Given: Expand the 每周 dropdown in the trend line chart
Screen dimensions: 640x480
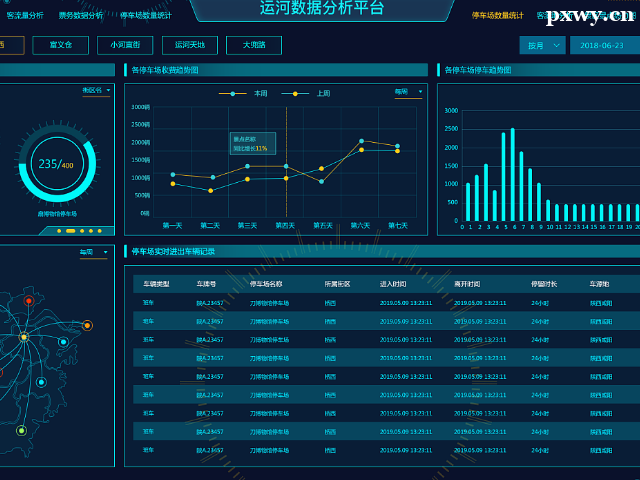Looking at the screenshot, I should coord(408,92).
